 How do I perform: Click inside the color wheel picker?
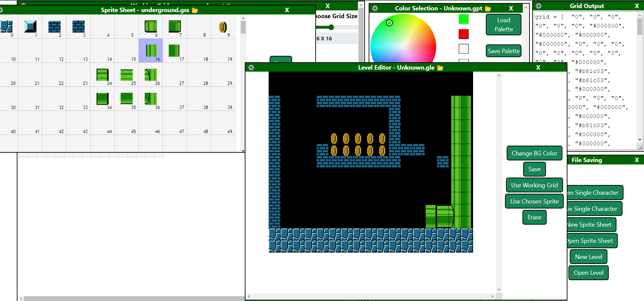403,39
